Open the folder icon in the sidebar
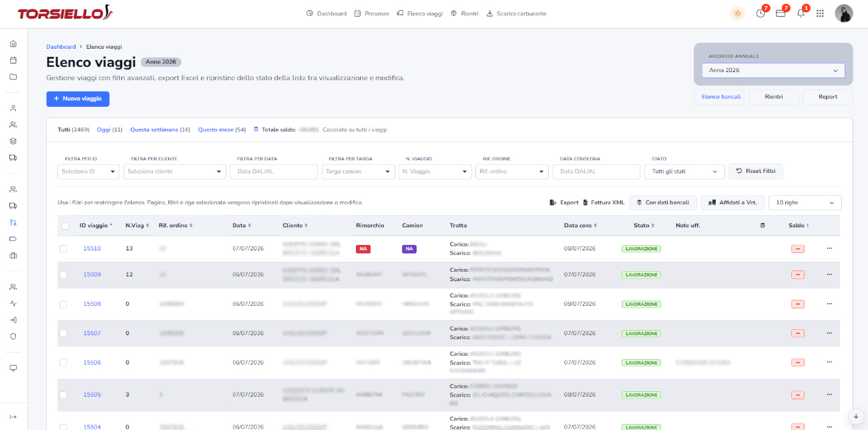This screenshot has height=430, width=868. [x=13, y=76]
